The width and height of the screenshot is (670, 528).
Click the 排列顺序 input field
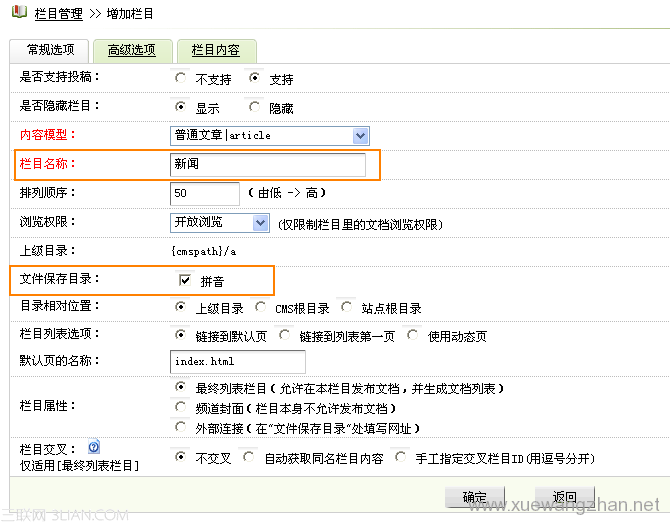click(205, 193)
